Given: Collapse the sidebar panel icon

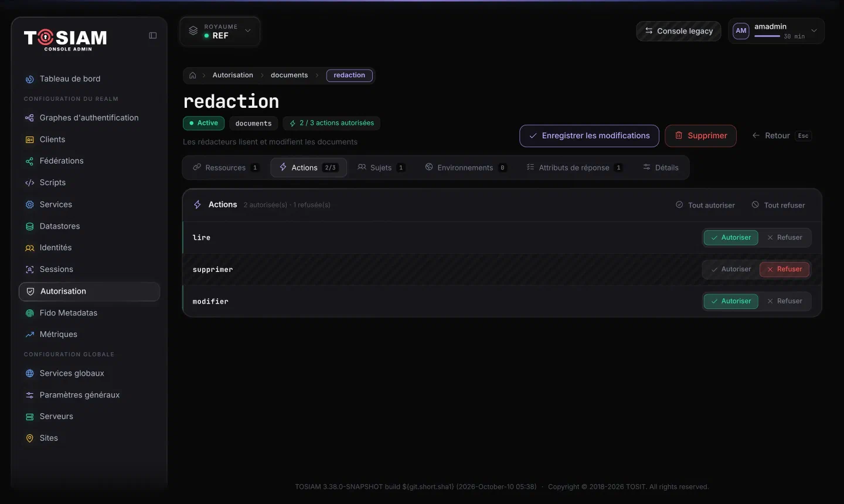Looking at the screenshot, I should [153, 35].
